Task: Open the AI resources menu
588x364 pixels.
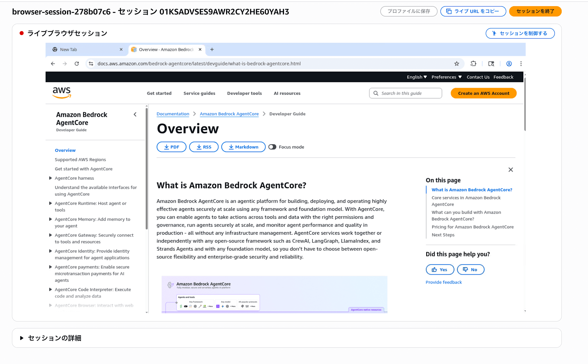Action: (287, 93)
